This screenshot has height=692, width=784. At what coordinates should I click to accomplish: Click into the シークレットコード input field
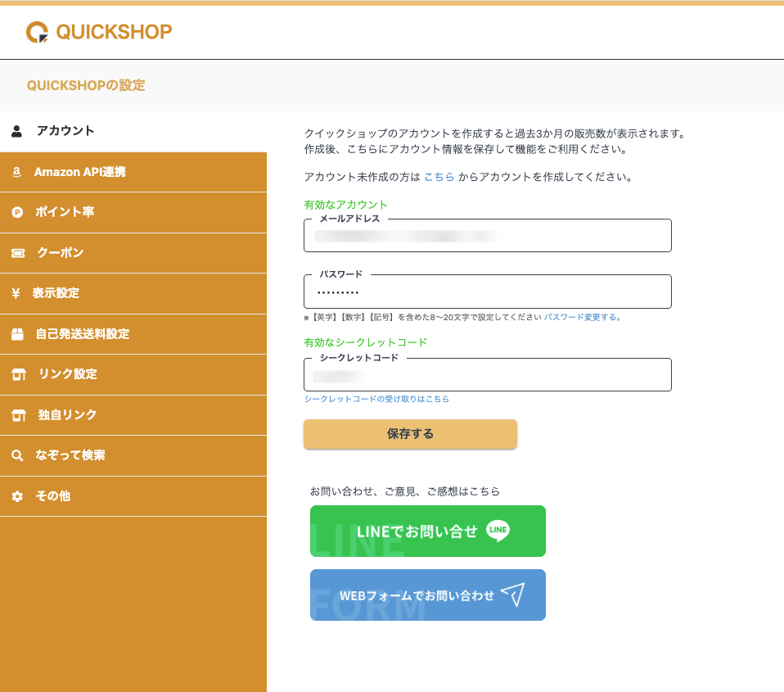(487, 376)
